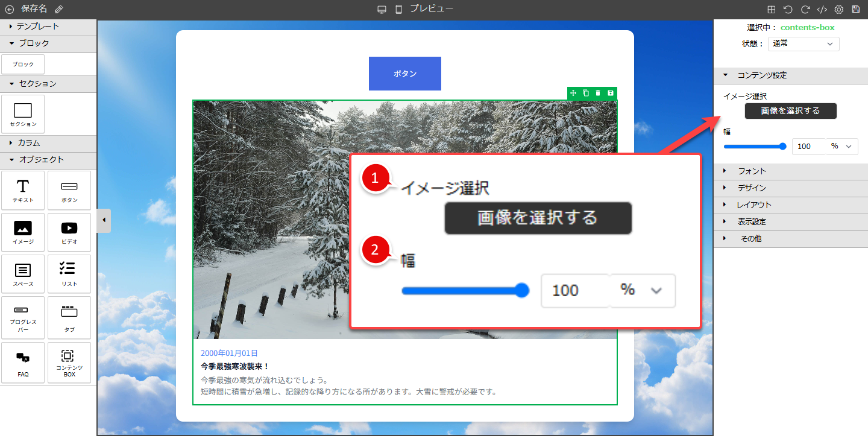
Task: Select the コンテンツBOX object
Action: (69, 362)
